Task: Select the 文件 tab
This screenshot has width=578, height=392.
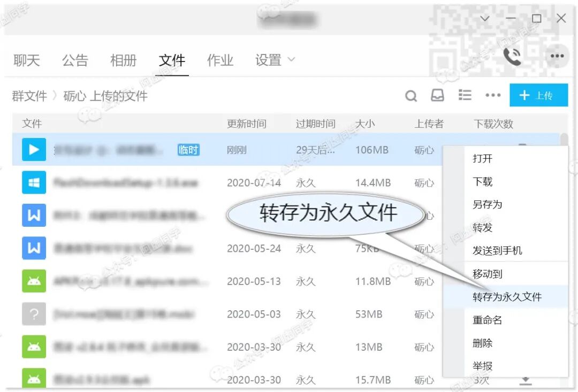Action: point(172,60)
